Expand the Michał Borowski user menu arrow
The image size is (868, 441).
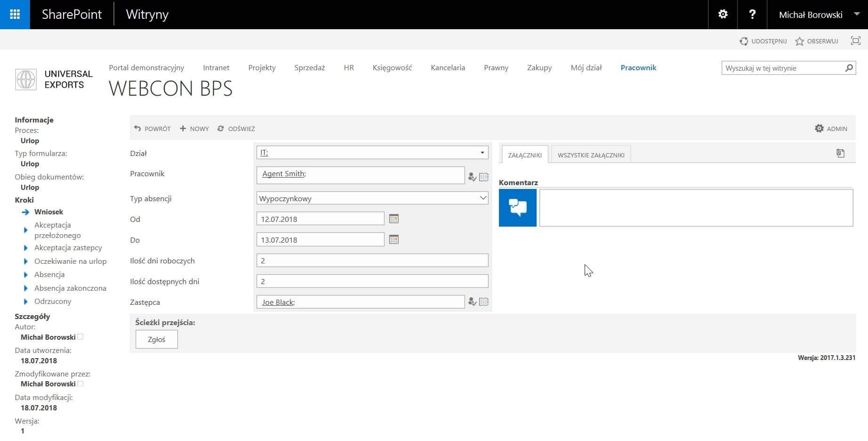point(857,14)
